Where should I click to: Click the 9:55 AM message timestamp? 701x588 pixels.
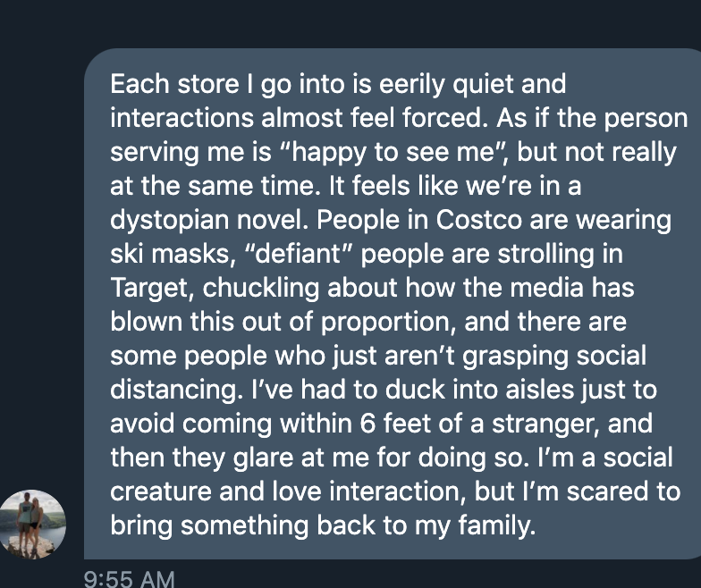pyautogui.click(x=129, y=578)
